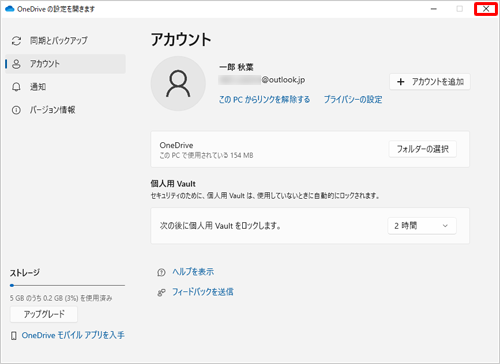This screenshot has width=500, height=364.
Task: Open the ヘルプを表示 link
Action: tap(193, 272)
